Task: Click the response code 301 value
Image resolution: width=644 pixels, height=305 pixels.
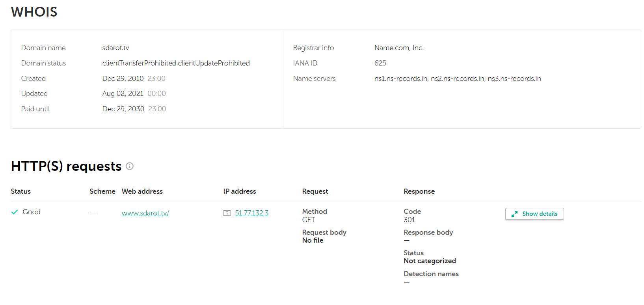Action: tap(409, 220)
